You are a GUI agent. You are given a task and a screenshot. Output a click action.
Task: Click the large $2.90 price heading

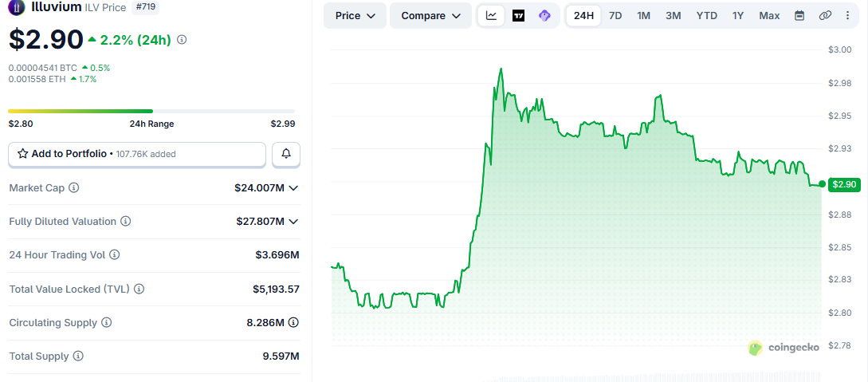coord(45,39)
